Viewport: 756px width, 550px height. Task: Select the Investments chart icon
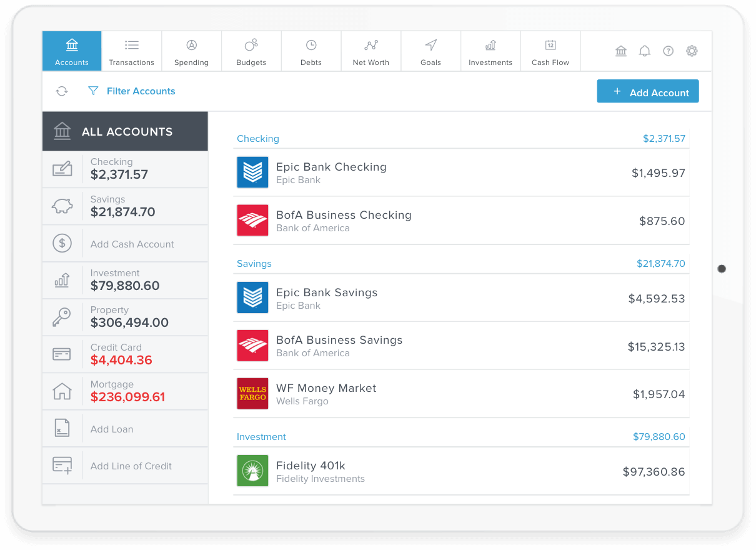[490, 45]
